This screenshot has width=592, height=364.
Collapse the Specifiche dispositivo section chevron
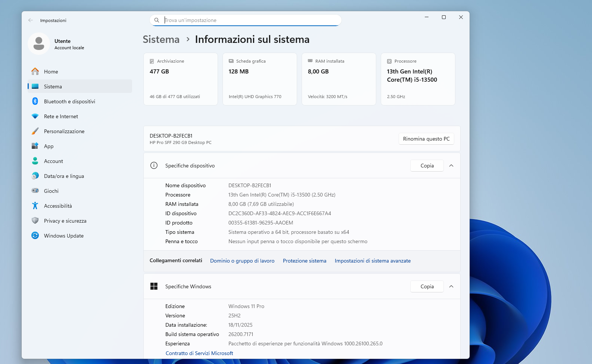click(451, 166)
